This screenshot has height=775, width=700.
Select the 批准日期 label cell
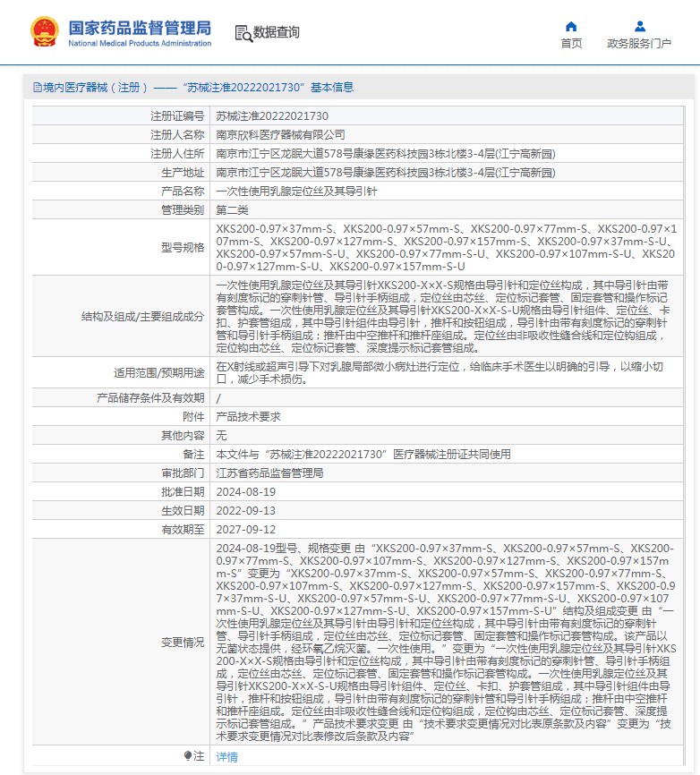coord(121,492)
